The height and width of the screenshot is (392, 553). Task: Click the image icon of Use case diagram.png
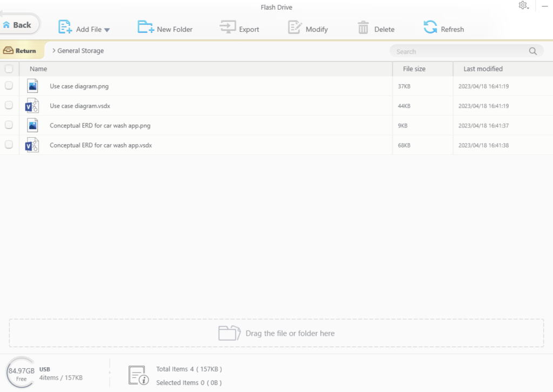[32, 86]
